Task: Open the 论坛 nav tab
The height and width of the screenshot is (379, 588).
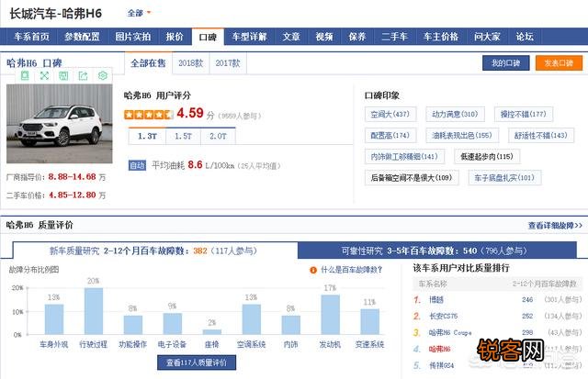Action: coord(525,37)
